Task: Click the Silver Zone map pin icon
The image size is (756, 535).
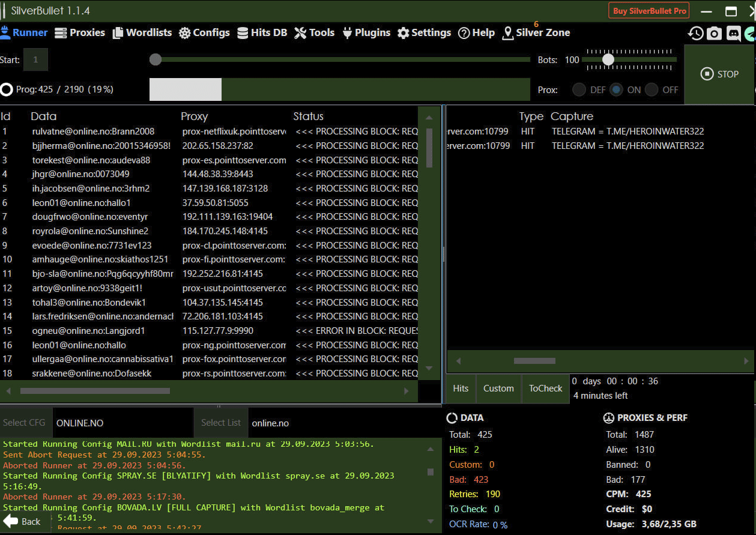Action: (508, 33)
